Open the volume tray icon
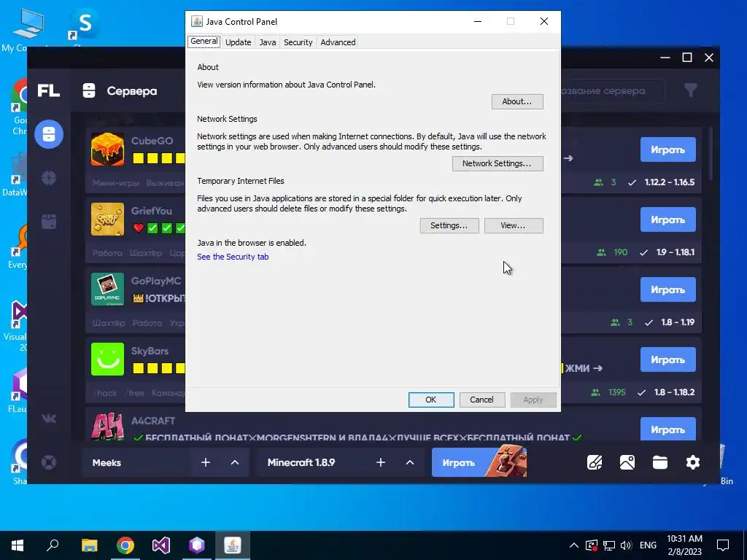 point(627,545)
